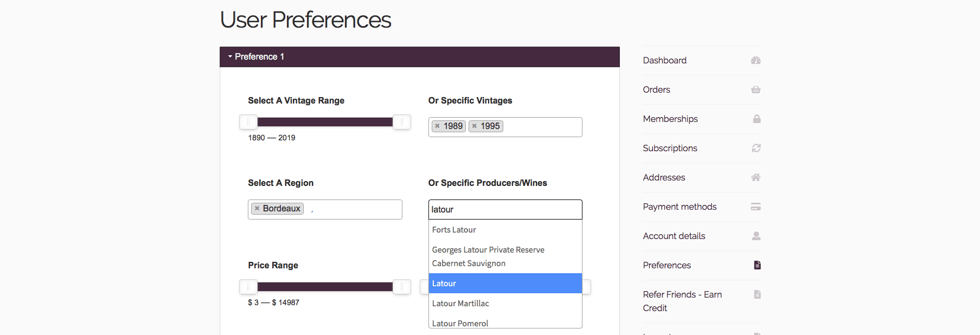
Task: Click the Orders basket icon
Action: (x=755, y=89)
